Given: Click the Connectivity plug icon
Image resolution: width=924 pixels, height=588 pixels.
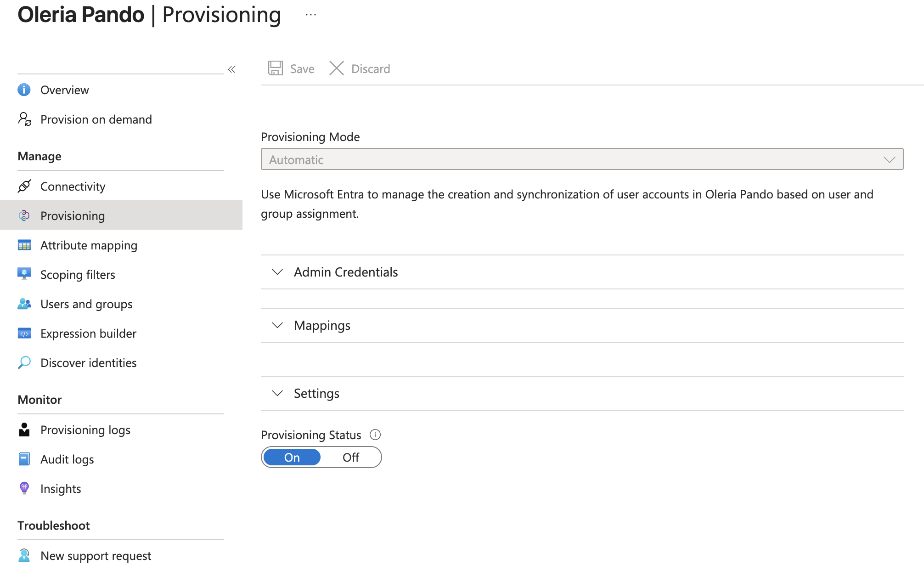Looking at the screenshot, I should 24,186.
